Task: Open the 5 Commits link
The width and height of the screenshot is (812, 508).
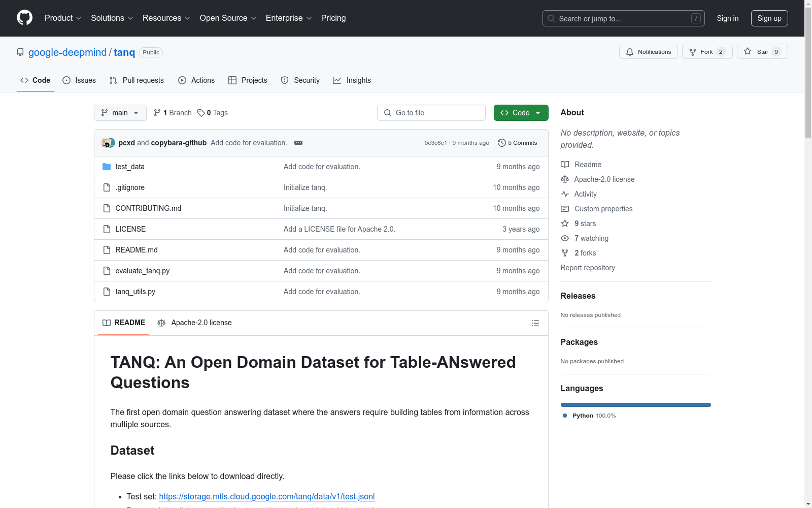Action: [x=518, y=143]
